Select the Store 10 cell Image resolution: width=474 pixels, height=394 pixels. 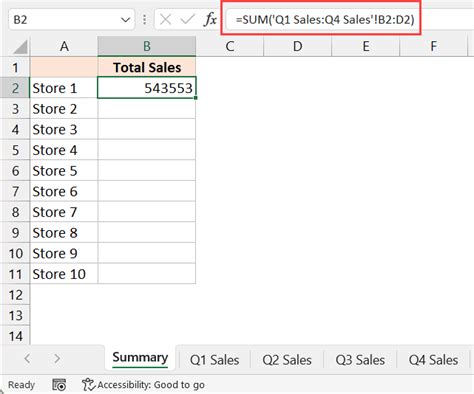64,274
